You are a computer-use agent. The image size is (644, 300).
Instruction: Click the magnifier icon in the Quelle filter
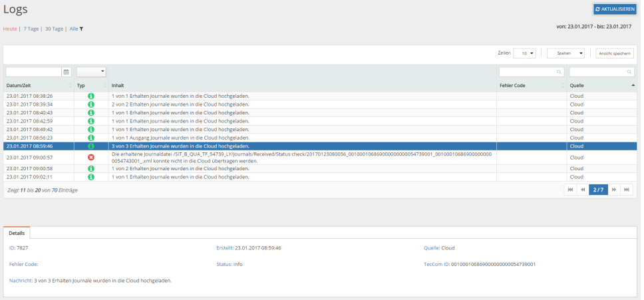point(629,72)
